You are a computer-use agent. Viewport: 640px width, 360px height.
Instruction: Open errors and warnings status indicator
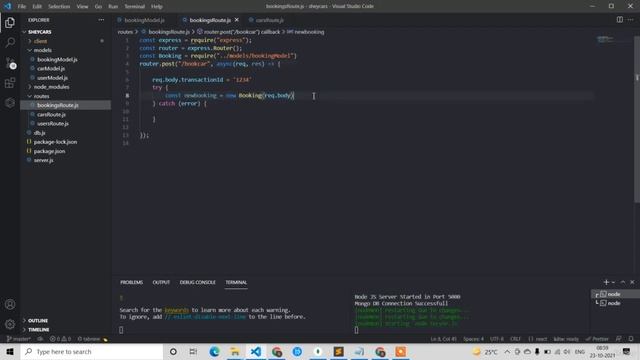(x=60, y=339)
